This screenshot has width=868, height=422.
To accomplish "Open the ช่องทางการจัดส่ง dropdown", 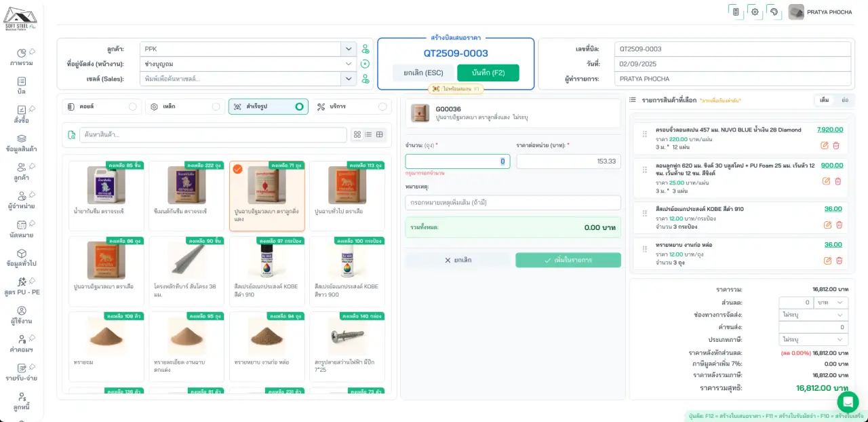I will pyautogui.click(x=813, y=315).
